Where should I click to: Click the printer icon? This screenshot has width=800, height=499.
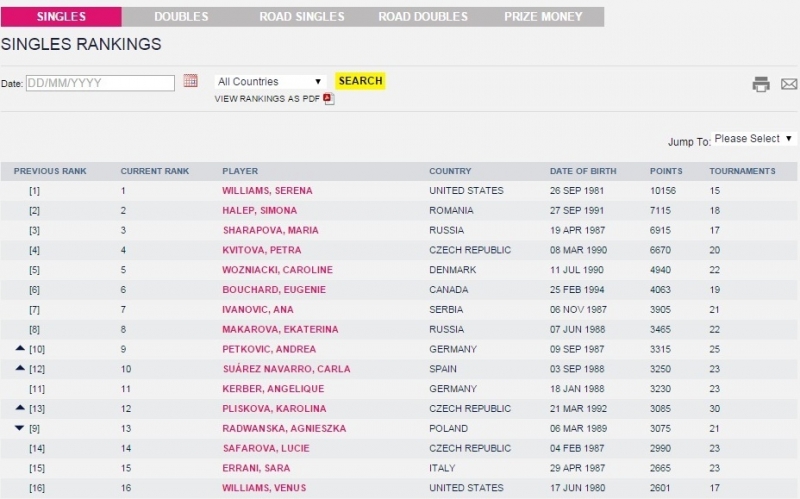(x=761, y=84)
